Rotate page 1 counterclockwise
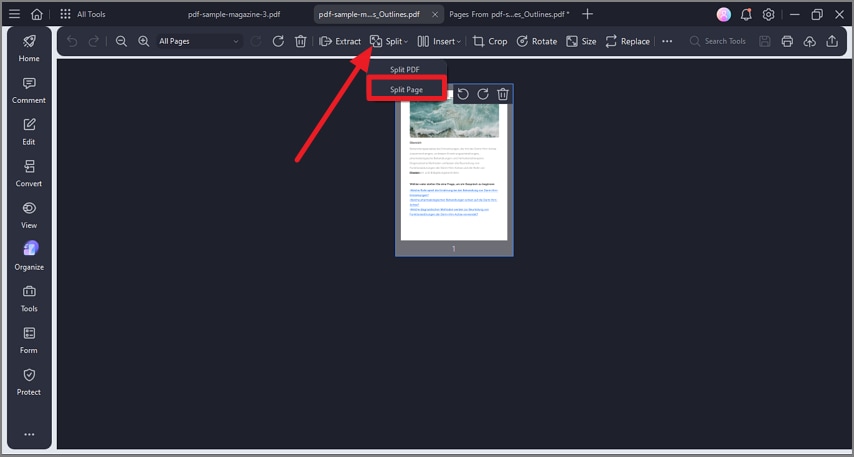854x457 pixels. [463, 95]
